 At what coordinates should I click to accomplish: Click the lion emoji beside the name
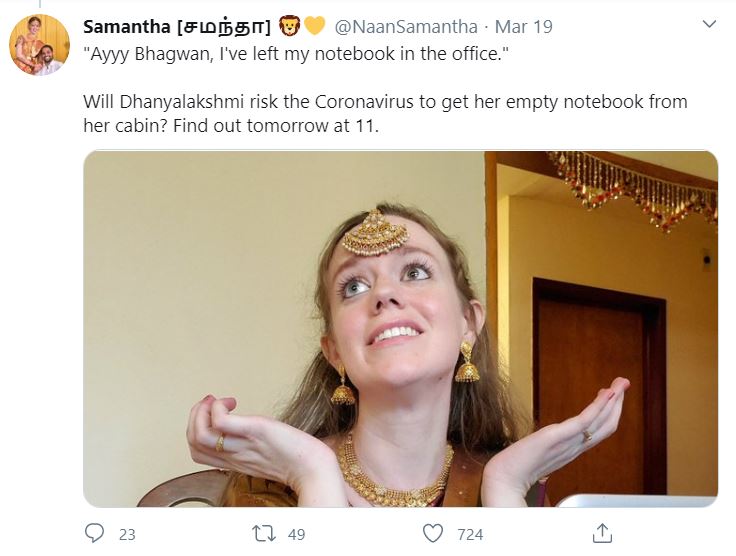(x=290, y=26)
